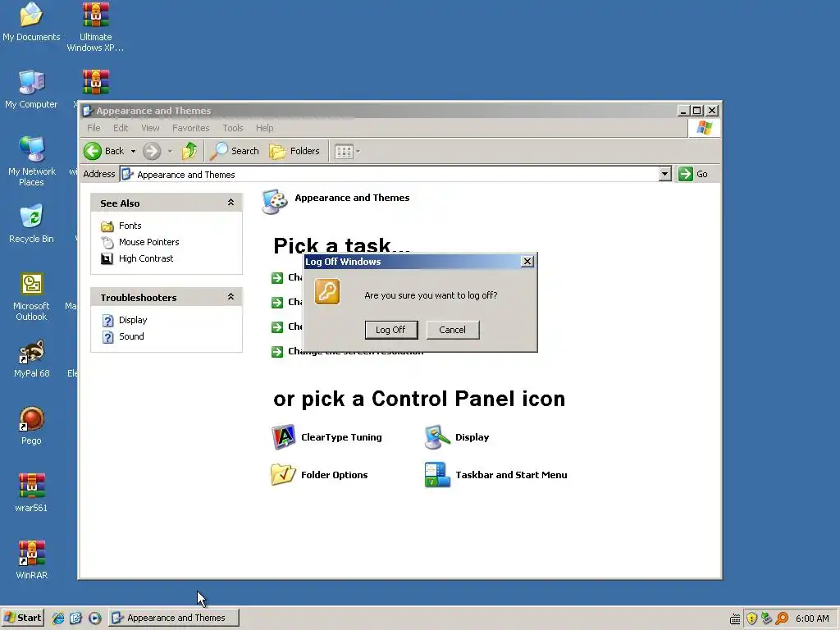Open the Edit menu
Screen dimensions: 840x630
tap(121, 128)
